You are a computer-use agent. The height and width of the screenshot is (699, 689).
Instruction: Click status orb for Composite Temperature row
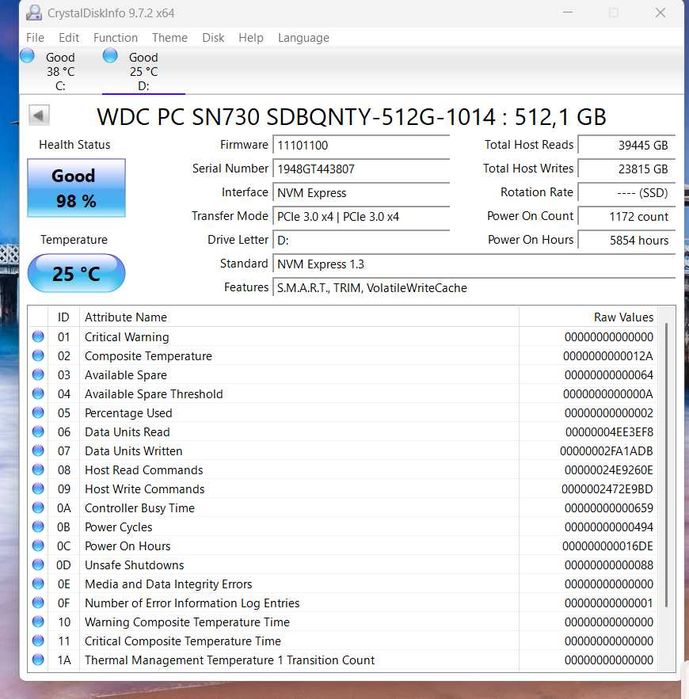pos(38,356)
